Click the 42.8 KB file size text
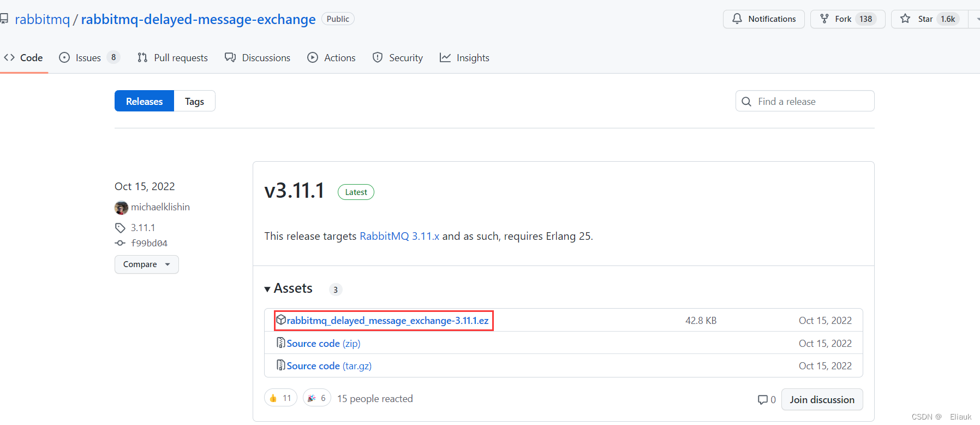This screenshot has width=980, height=425. [x=701, y=321]
